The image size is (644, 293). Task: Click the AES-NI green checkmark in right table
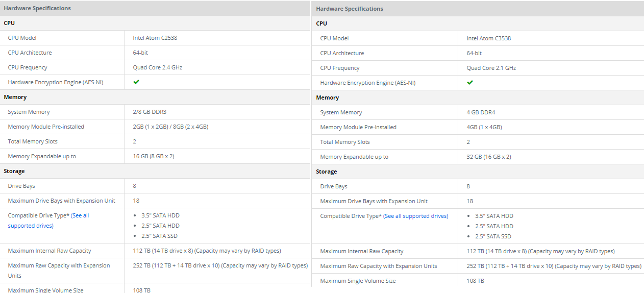click(x=470, y=82)
